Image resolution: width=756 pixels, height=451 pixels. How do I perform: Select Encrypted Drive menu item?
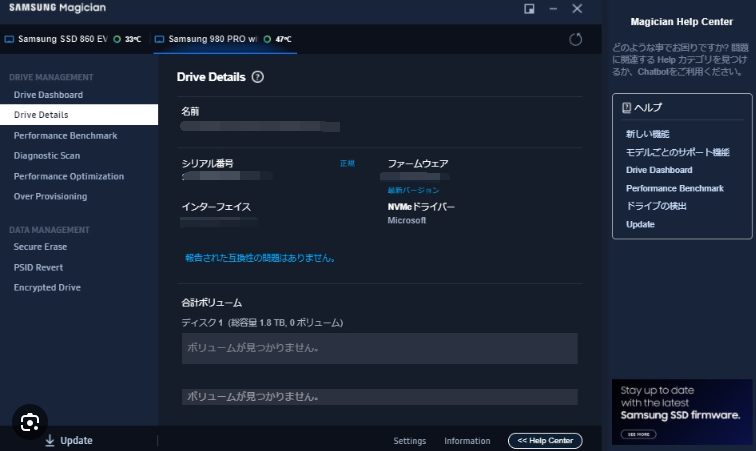pos(46,288)
